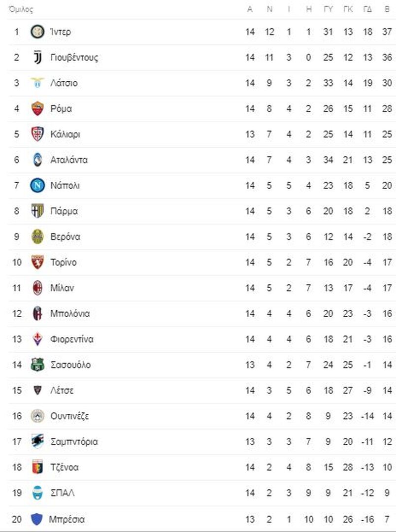Click the Sassuolo green crest icon
The width and height of the screenshot is (396, 532).
point(37,365)
